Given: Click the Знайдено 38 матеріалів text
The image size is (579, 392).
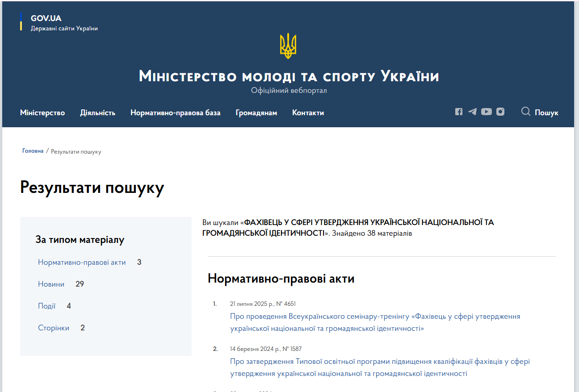Looking at the screenshot, I should [x=372, y=233].
